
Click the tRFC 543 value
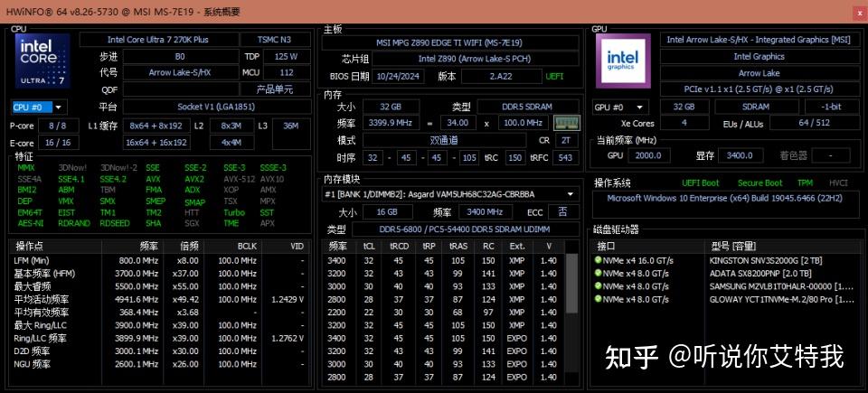tap(565, 158)
